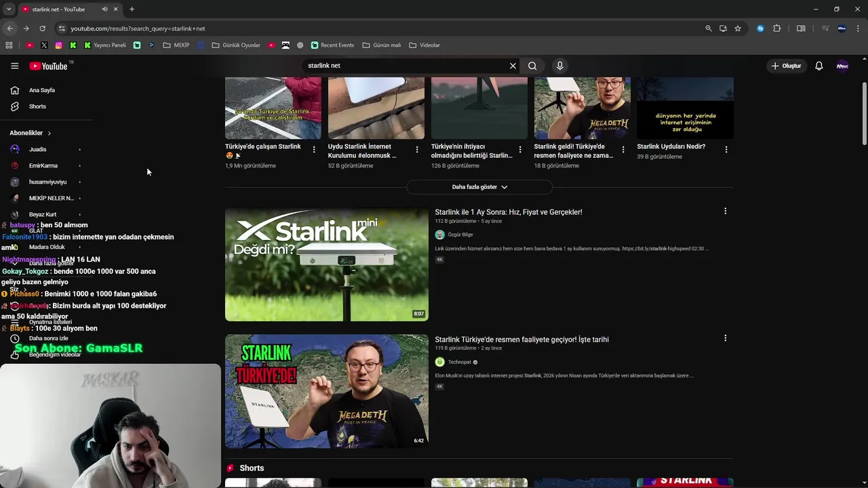Open options for Starlink ile 1 Ay Sonra video
Image resolution: width=868 pixels, height=488 pixels.
(725, 211)
